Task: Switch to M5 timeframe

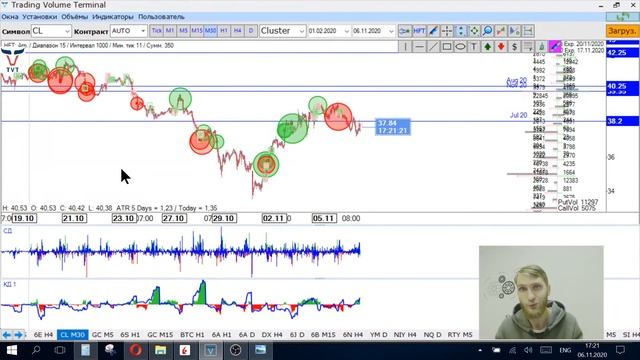Action: pyautogui.click(x=183, y=31)
